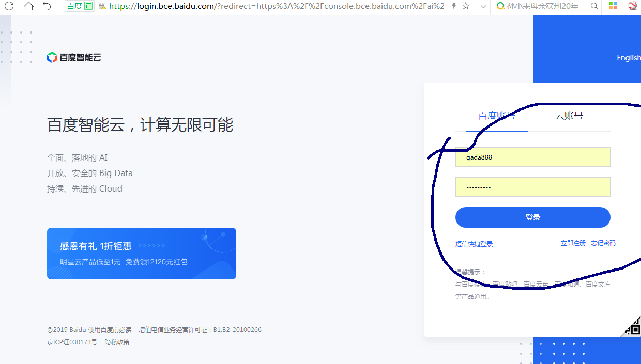Click 京ICP证030173号 footer text
This screenshot has width=641, height=364.
point(72,342)
